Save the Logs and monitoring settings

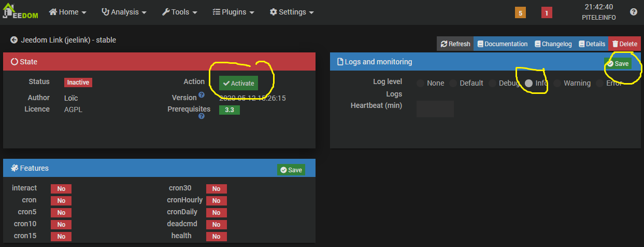pyautogui.click(x=618, y=63)
